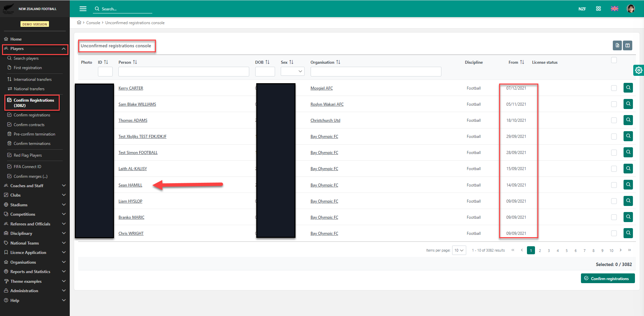The width and height of the screenshot is (644, 316).
Task: Open the apps grid icon in header
Action: click(x=598, y=9)
